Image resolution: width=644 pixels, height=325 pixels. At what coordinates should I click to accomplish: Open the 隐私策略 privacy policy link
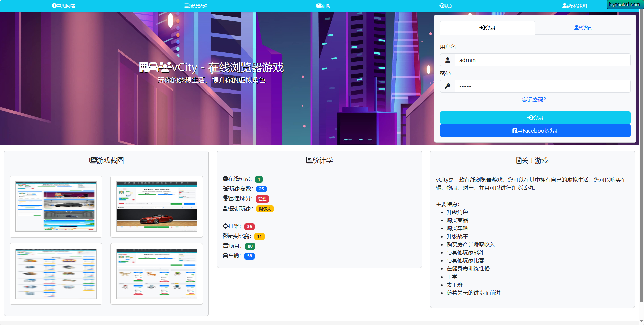575,6
